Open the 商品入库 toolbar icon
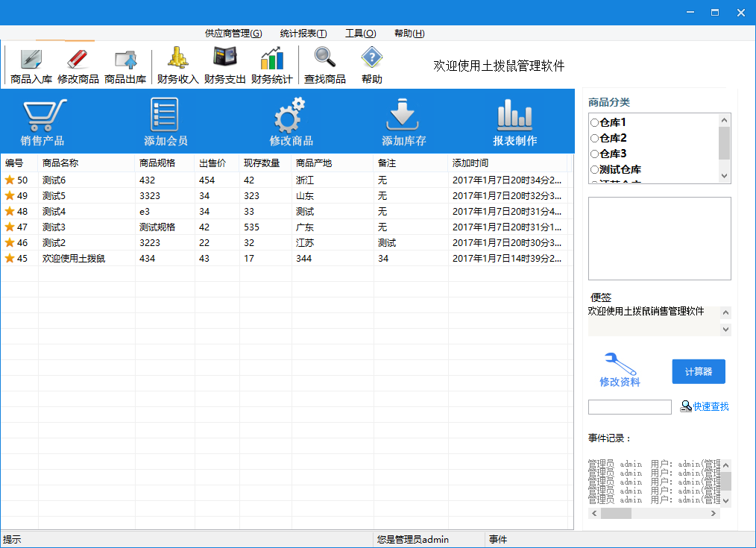The height and width of the screenshot is (548, 756). [31, 60]
